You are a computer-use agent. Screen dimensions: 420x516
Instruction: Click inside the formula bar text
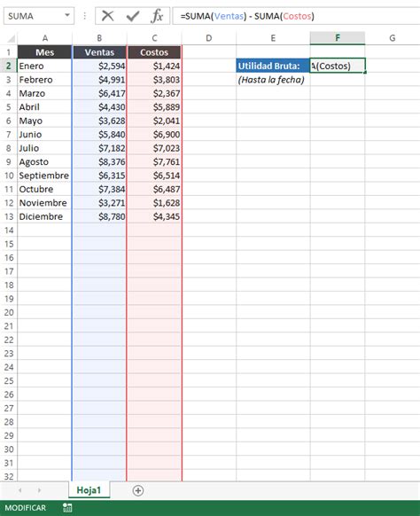pyautogui.click(x=247, y=16)
